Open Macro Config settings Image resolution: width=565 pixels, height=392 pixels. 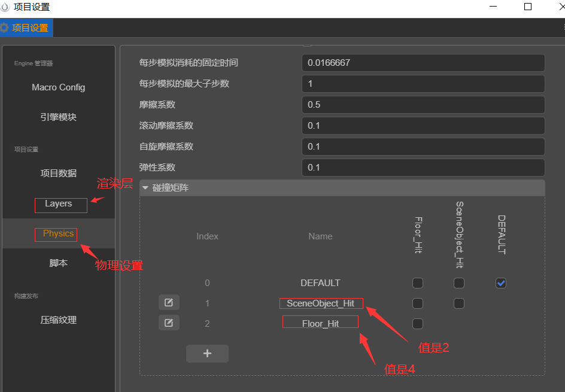(x=58, y=87)
